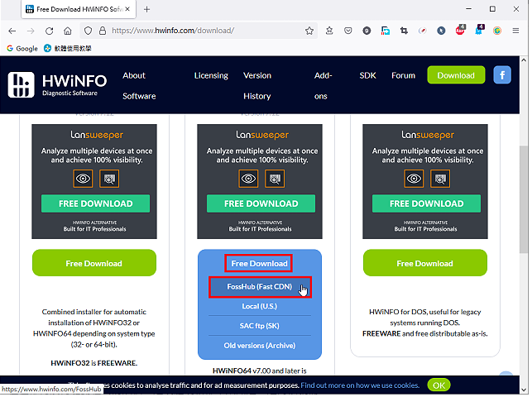Viewport: 532px width, 397px height.
Task: Click the round white-and-red extension icon
Action: [x=423, y=31]
